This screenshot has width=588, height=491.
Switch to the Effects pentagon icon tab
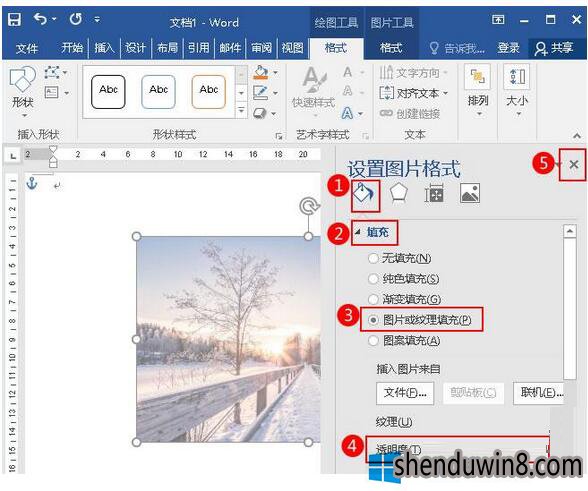[398, 194]
